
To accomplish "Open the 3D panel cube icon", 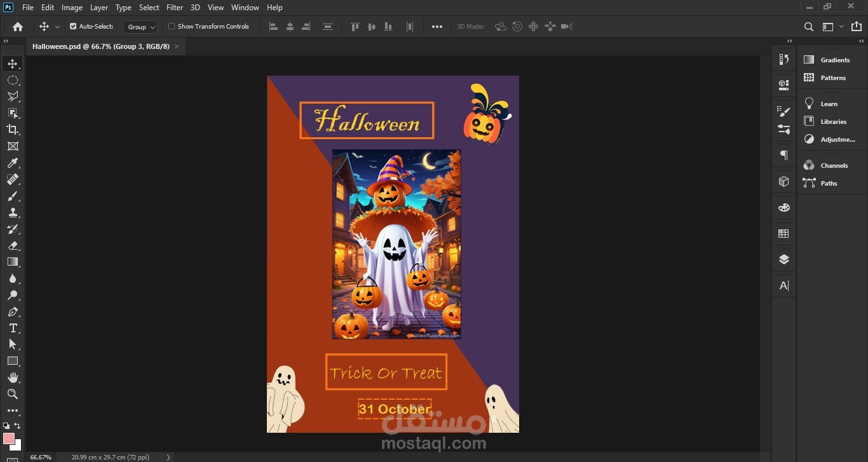I will (784, 182).
